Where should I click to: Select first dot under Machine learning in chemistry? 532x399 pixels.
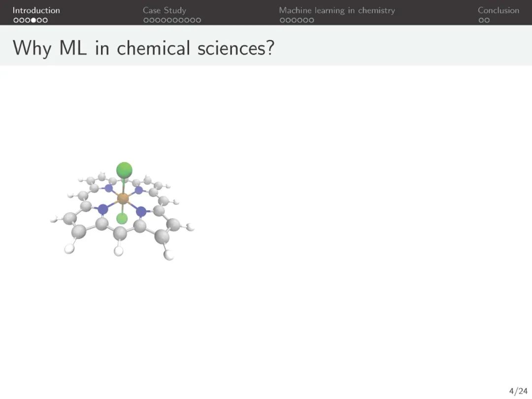282,20
